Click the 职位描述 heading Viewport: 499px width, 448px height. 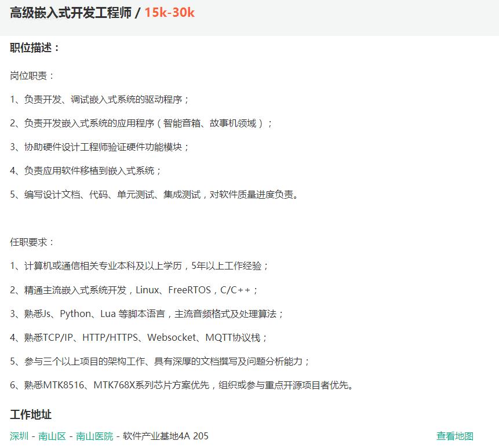pos(34,48)
